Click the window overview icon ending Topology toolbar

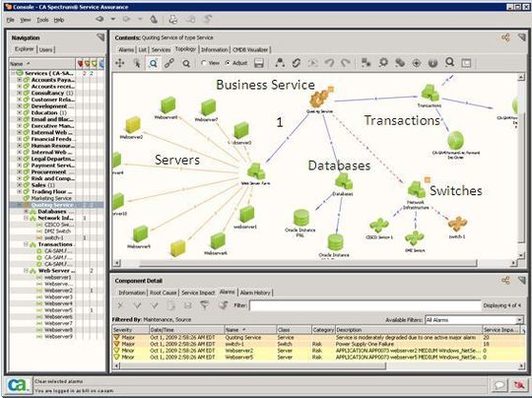pyautogui.click(x=466, y=63)
